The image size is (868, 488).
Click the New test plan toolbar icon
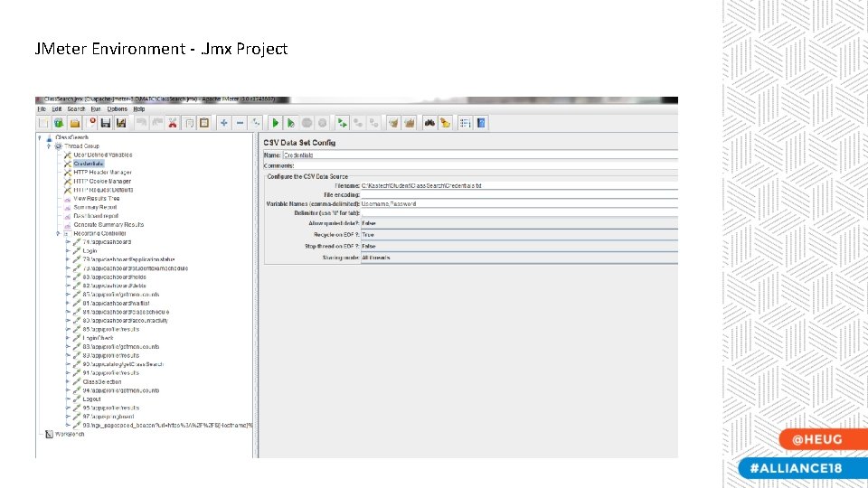(x=43, y=123)
